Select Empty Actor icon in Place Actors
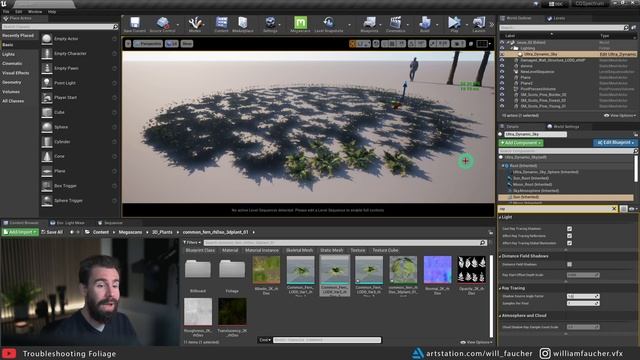 (47, 39)
